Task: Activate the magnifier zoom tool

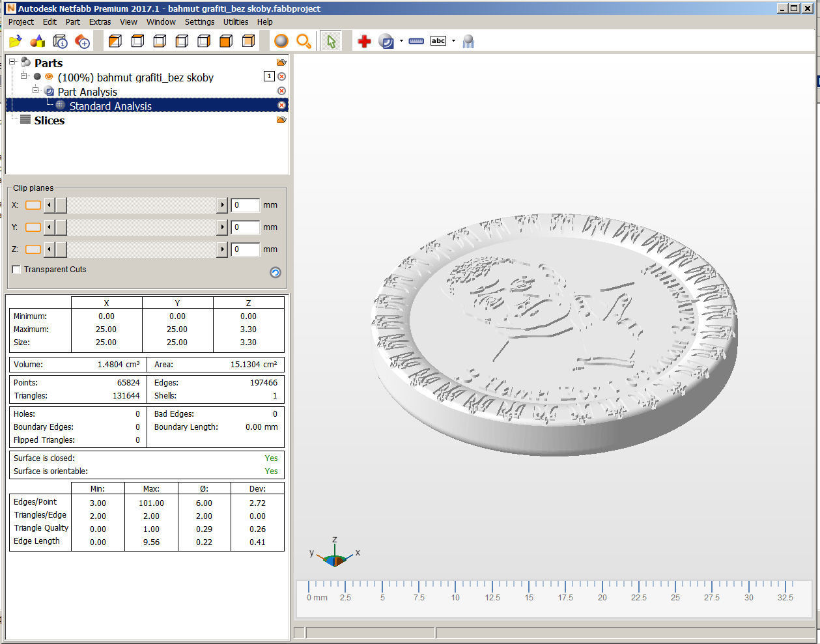Action: 304,42
